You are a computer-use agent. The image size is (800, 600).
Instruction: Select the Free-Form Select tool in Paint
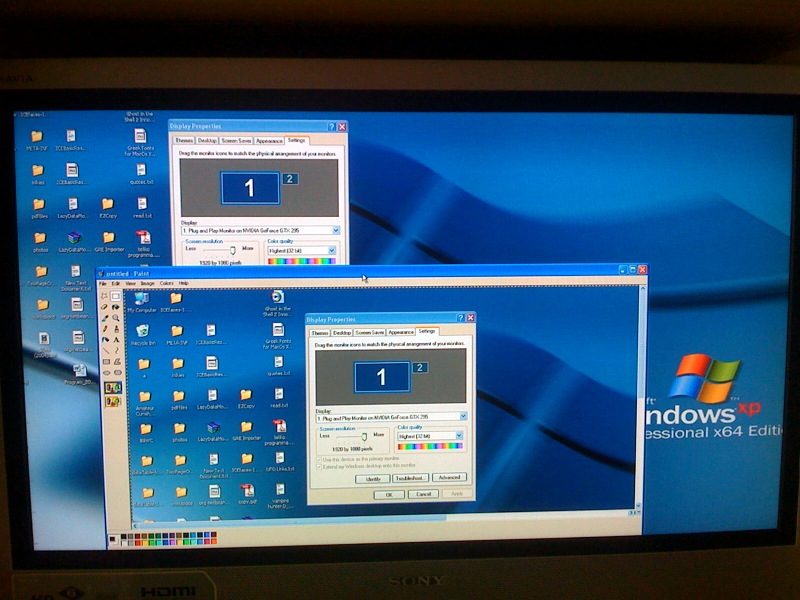coord(105,296)
